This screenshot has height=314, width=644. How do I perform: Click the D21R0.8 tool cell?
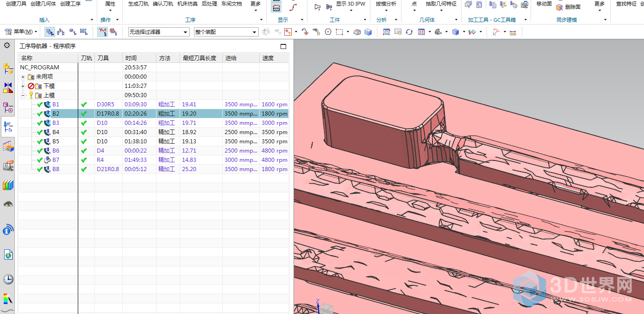108,169
